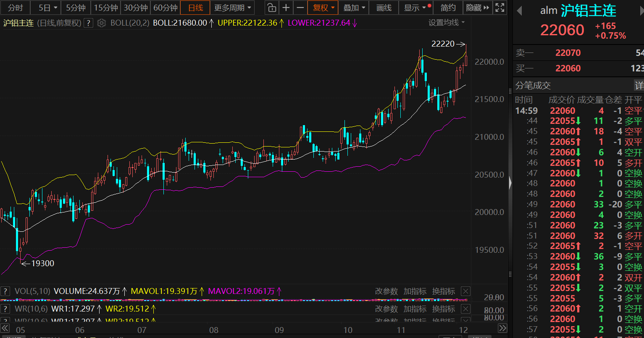
Task: Toggle 简约 simple view mode
Action: [x=448, y=8]
